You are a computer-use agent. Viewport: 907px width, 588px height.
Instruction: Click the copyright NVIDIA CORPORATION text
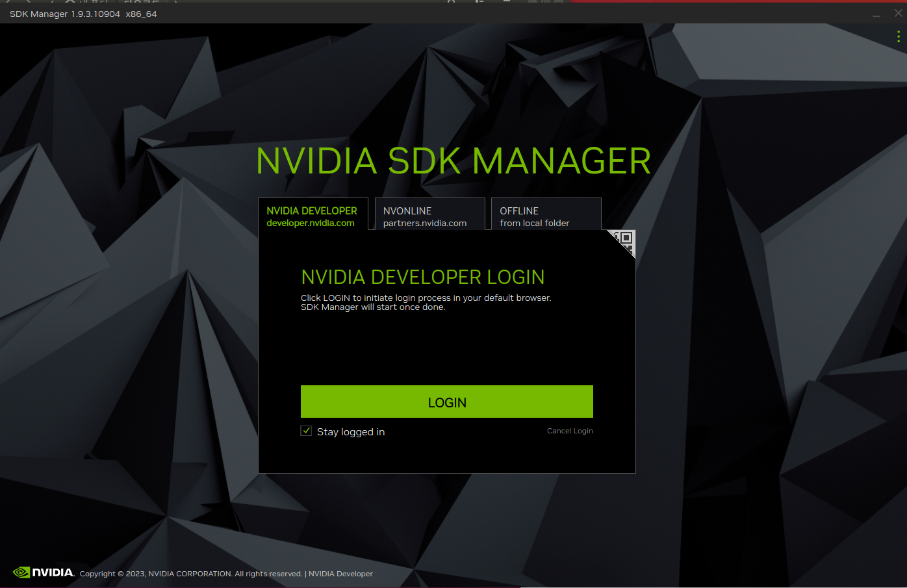pyautogui.click(x=191, y=574)
